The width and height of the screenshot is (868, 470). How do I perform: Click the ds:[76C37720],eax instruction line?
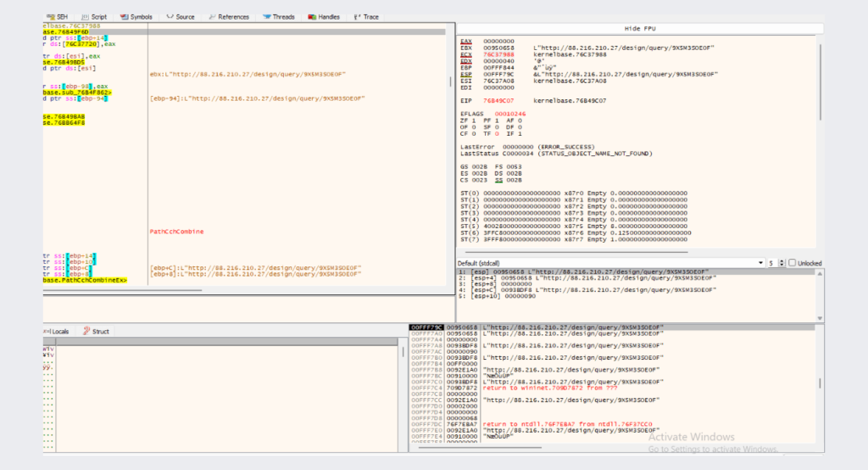[80, 44]
